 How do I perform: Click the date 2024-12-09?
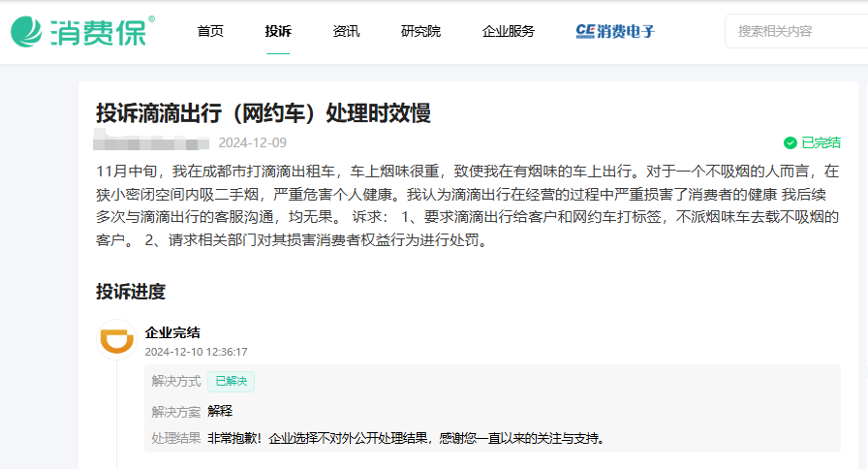click(253, 142)
